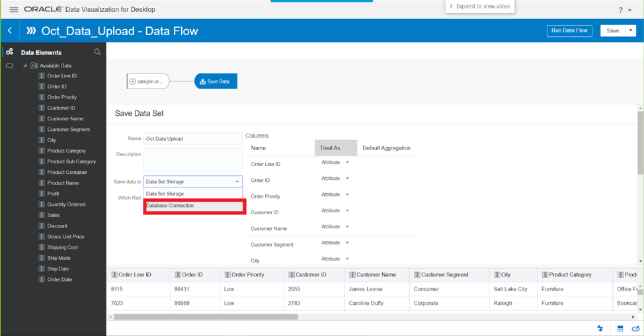Select the sample order source node
The height and width of the screenshot is (336, 644).
tap(148, 81)
